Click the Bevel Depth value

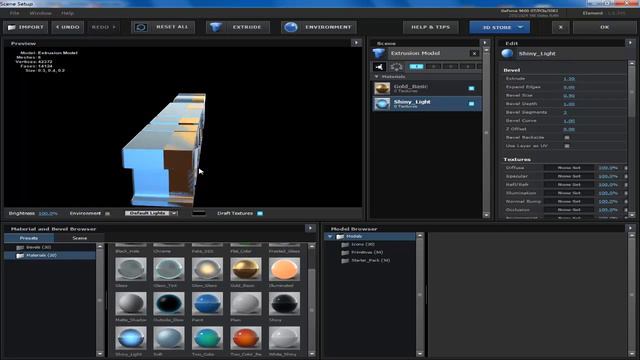click(569, 104)
